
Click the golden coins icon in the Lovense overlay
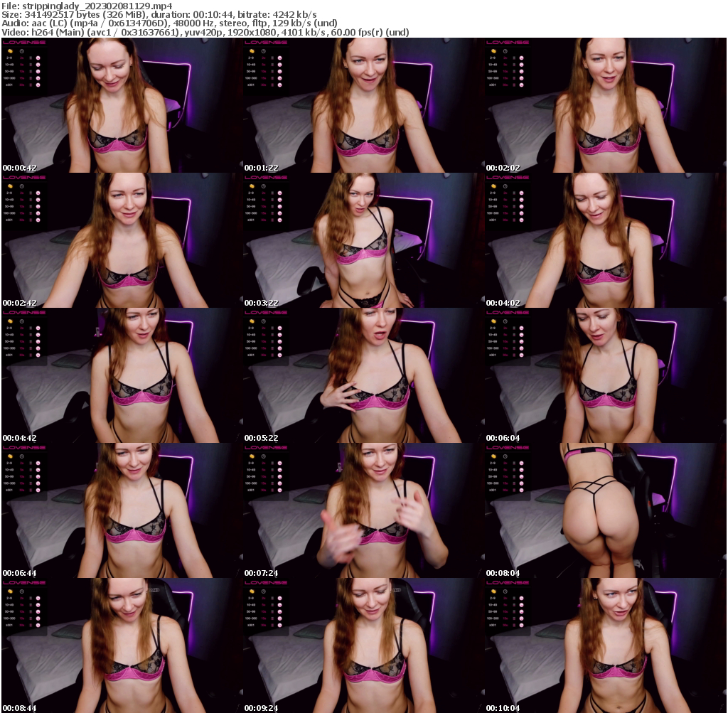(11, 51)
